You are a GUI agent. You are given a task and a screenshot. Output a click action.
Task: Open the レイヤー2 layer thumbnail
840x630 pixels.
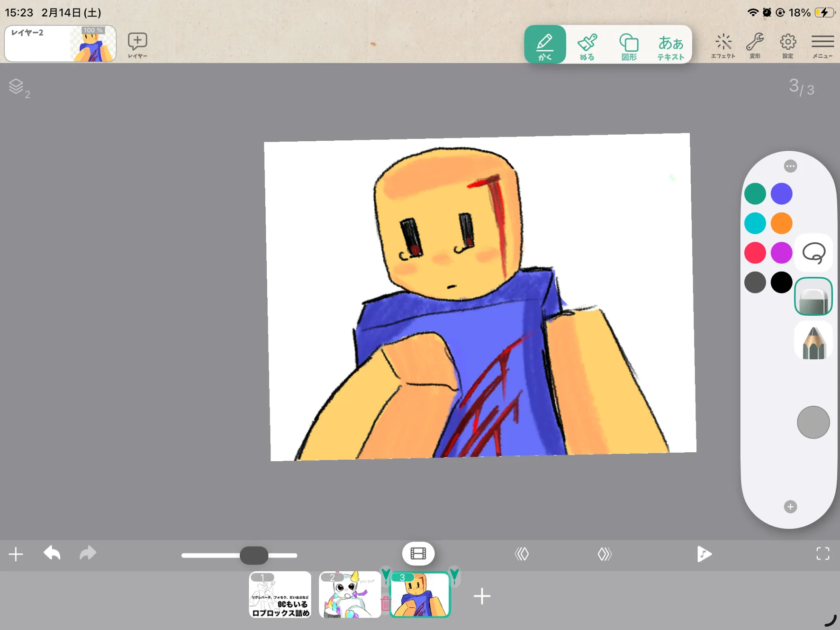[x=60, y=44]
